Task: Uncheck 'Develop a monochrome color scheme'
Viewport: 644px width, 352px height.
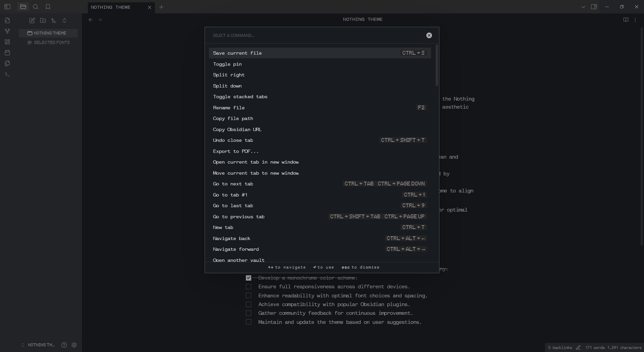Action: click(249, 278)
